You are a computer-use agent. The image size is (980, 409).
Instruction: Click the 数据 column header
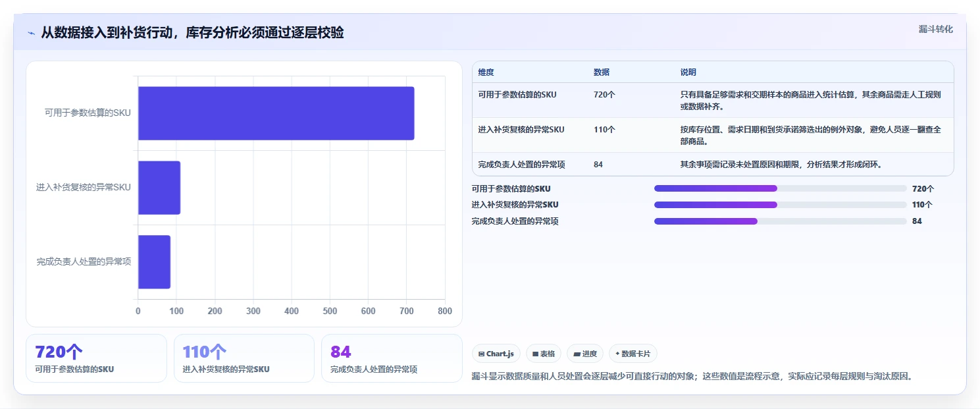click(602, 72)
